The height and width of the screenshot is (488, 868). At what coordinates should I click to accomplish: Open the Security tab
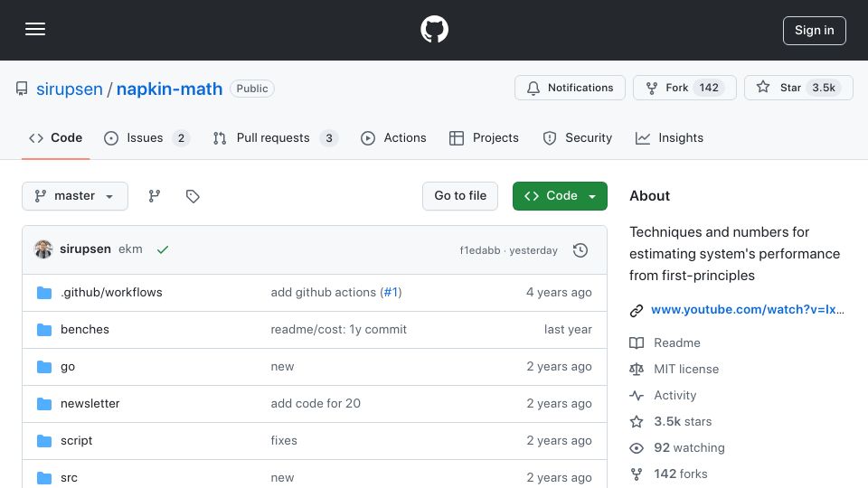(x=578, y=137)
